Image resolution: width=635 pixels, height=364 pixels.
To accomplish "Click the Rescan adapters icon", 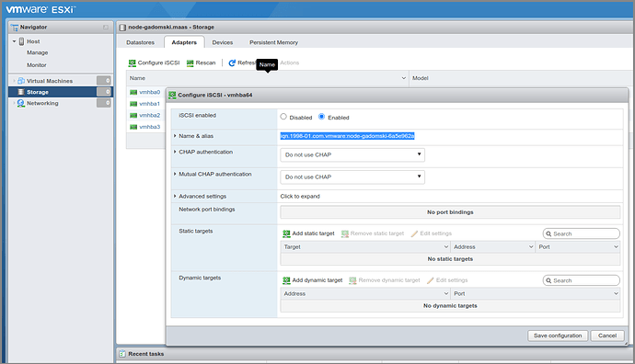I will tap(190, 63).
